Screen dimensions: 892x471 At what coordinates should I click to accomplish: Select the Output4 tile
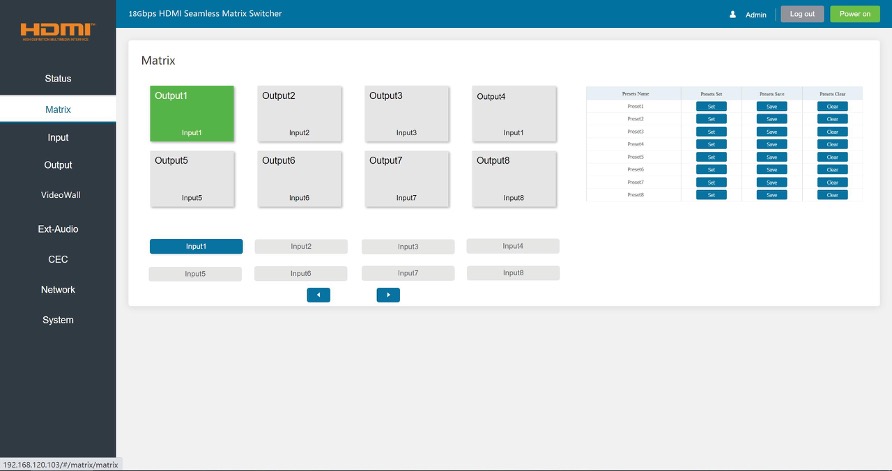coord(514,113)
